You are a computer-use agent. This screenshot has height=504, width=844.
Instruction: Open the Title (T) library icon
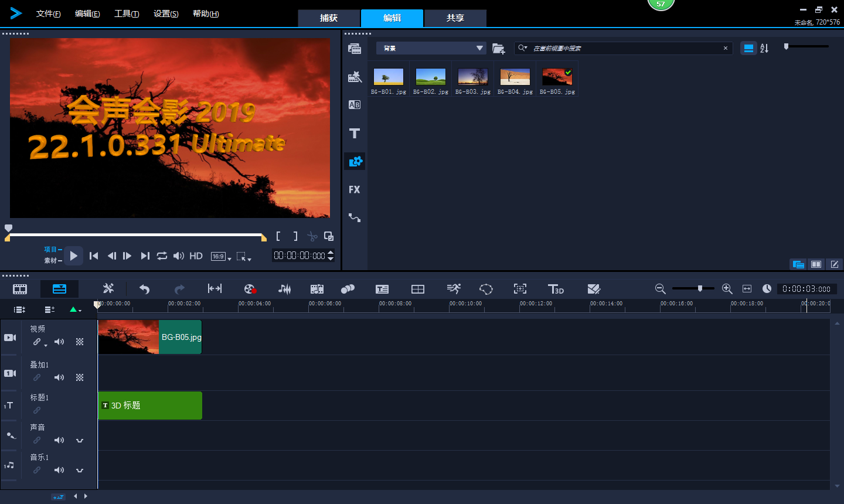pyautogui.click(x=355, y=133)
